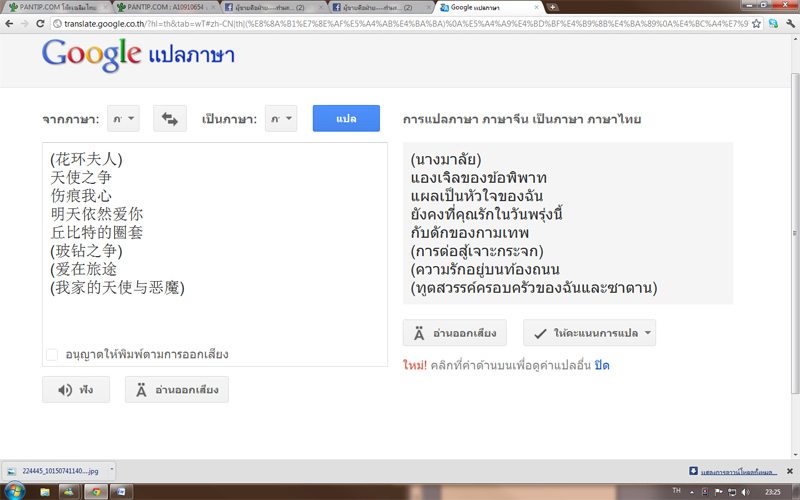Click translated line แองเจิลของข้อพิพาท
The height and width of the screenshot is (500, 800).
479,178
